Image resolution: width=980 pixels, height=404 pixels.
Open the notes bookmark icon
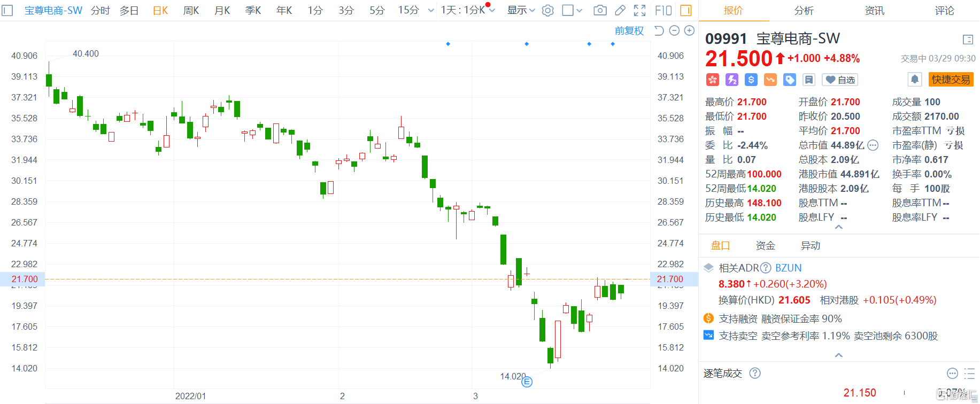(x=808, y=80)
